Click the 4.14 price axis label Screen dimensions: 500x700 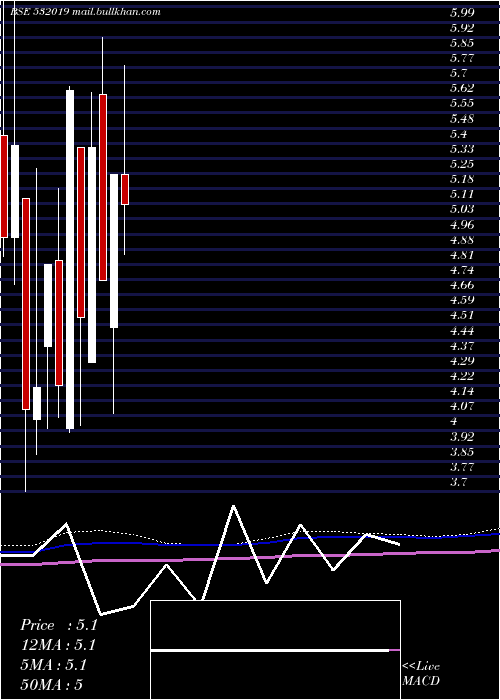(462, 392)
